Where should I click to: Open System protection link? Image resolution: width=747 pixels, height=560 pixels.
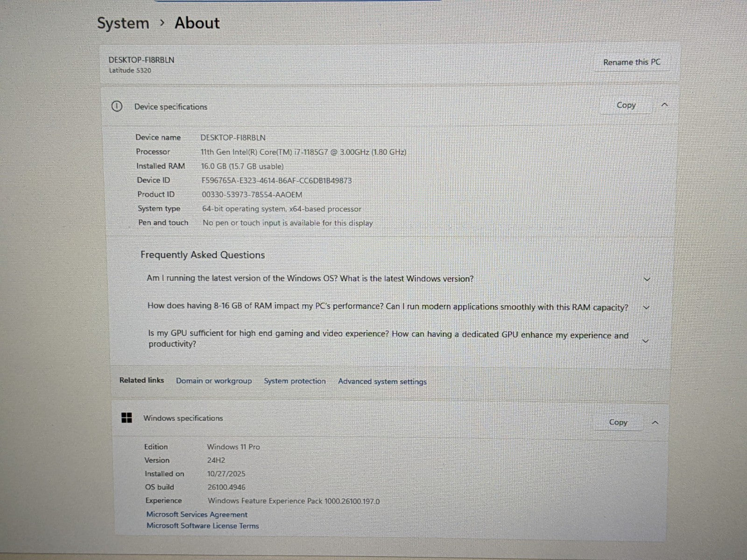pos(295,381)
